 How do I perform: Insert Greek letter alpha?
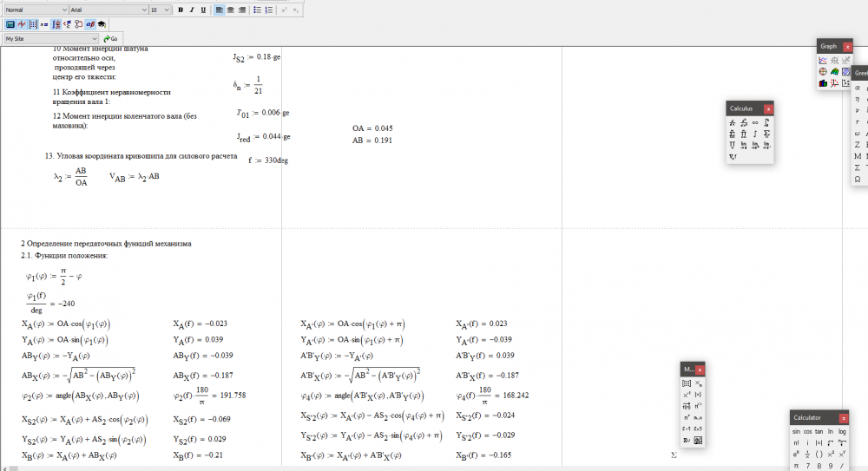point(858,88)
